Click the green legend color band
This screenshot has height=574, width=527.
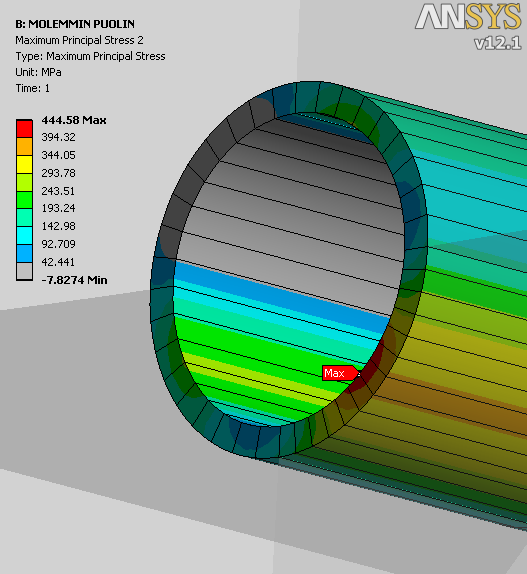click(x=24, y=200)
